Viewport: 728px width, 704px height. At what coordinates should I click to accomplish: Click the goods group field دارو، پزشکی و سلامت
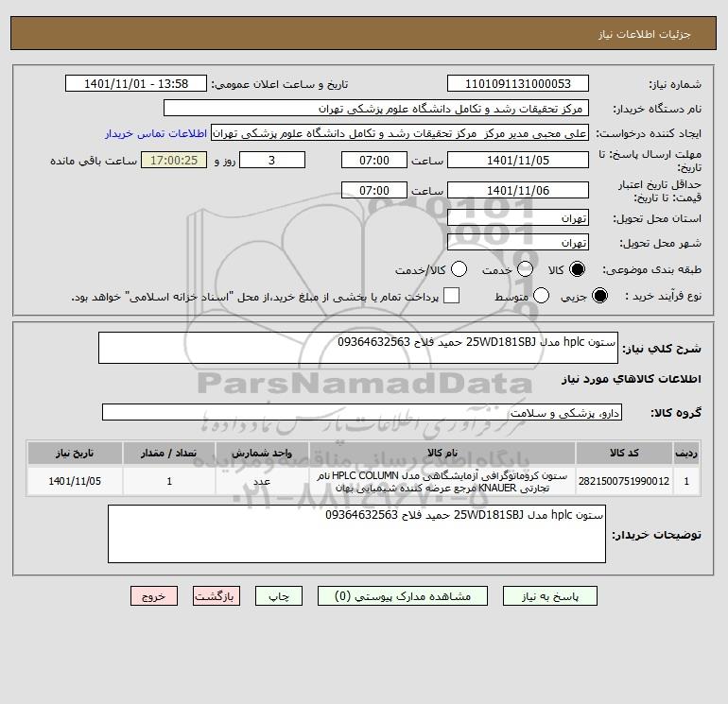pyautogui.click(x=362, y=412)
